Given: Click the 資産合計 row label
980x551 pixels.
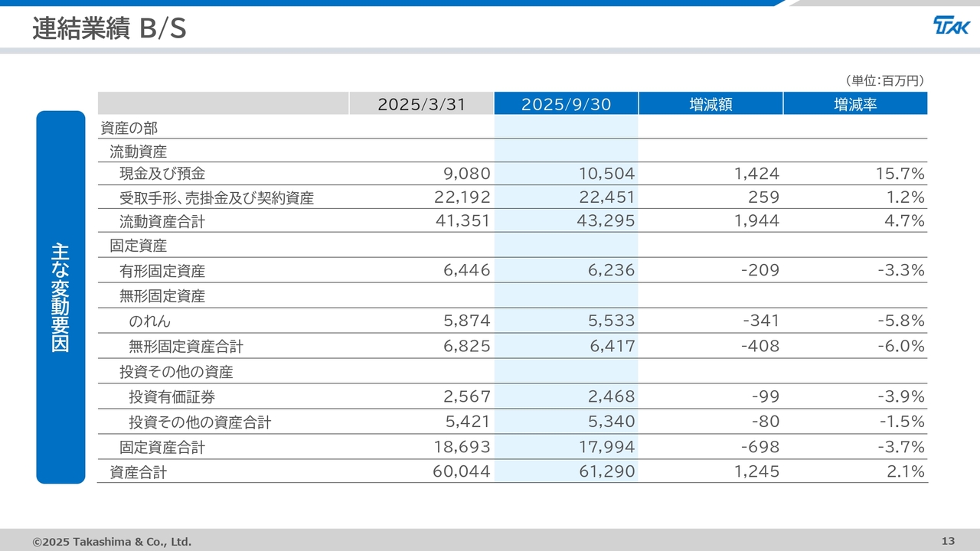Looking at the screenshot, I should coord(138,472).
